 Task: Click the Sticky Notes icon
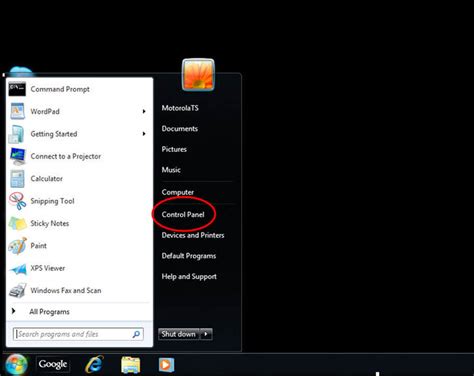click(17, 223)
